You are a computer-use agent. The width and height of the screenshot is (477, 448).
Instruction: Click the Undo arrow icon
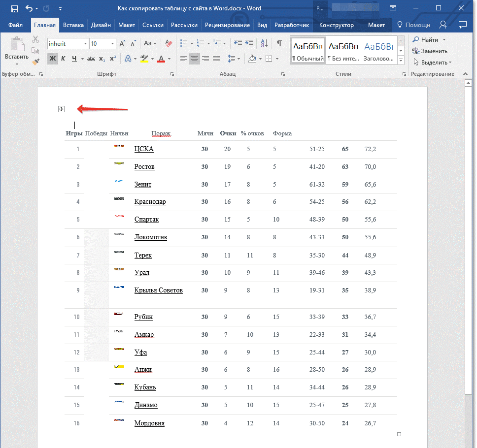pyautogui.click(x=29, y=8)
